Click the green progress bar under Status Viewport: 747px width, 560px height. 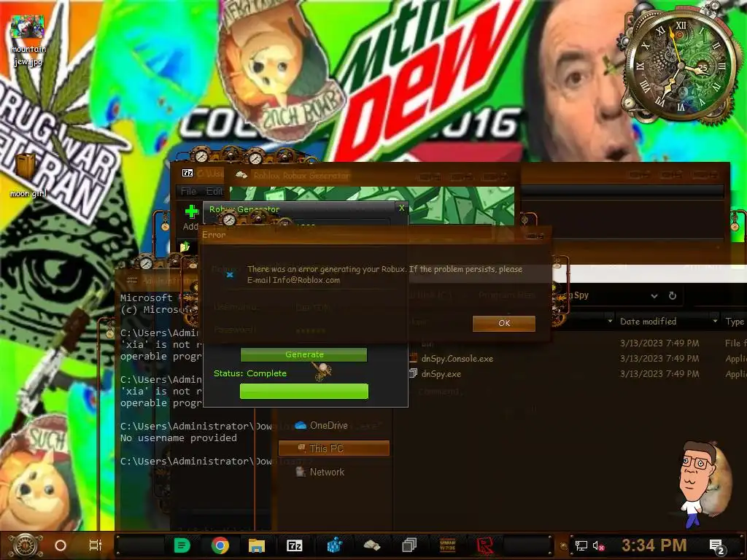pyautogui.click(x=304, y=391)
